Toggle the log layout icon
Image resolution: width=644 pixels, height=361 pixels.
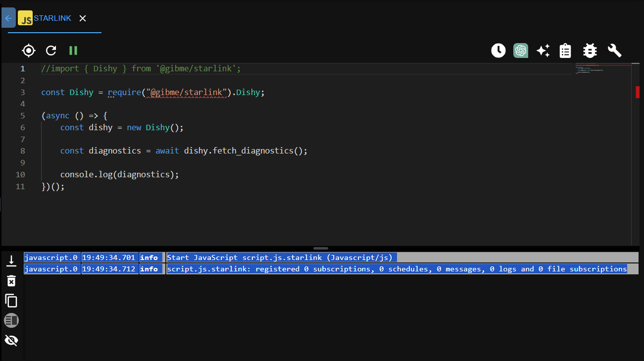tap(11, 320)
